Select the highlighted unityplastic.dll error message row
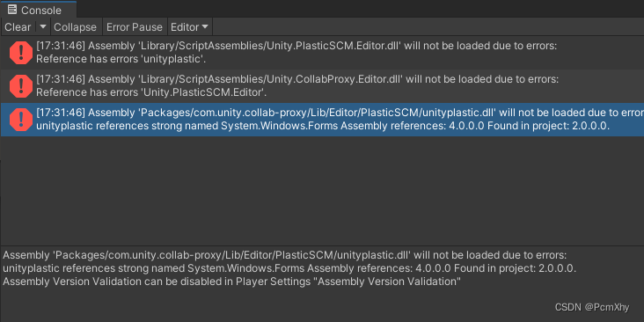The height and width of the screenshot is (322, 644). pos(322,119)
